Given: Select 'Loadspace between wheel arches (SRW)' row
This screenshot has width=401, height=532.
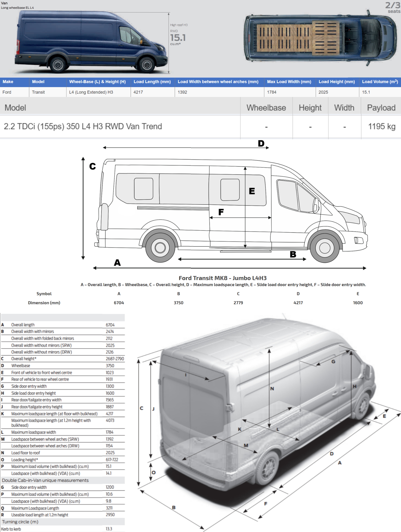Looking at the screenshot, I should click(x=63, y=439).
